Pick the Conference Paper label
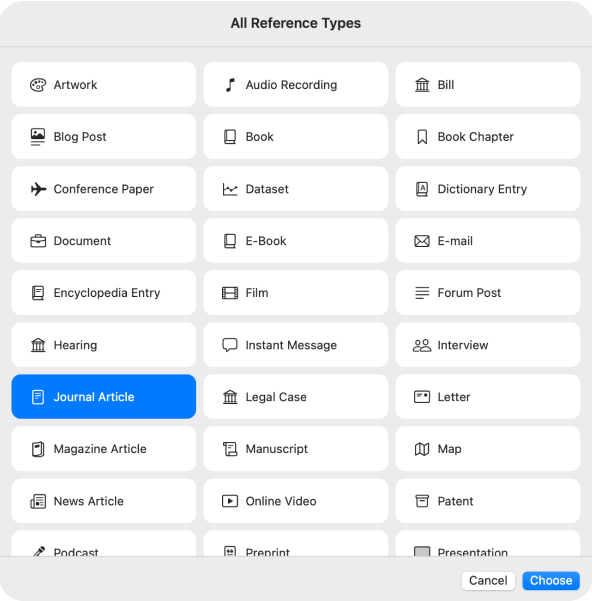This screenshot has width=592, height=601. click(103, 189)
